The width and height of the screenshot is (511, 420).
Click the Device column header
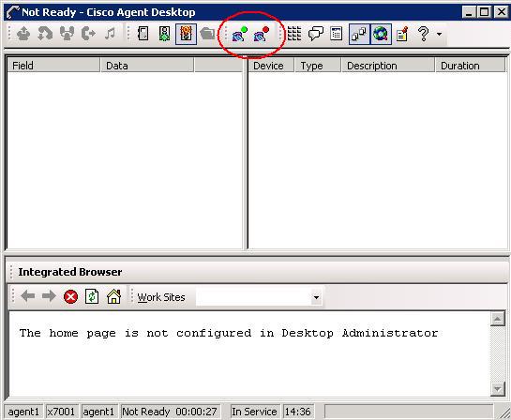coord(271,66)
